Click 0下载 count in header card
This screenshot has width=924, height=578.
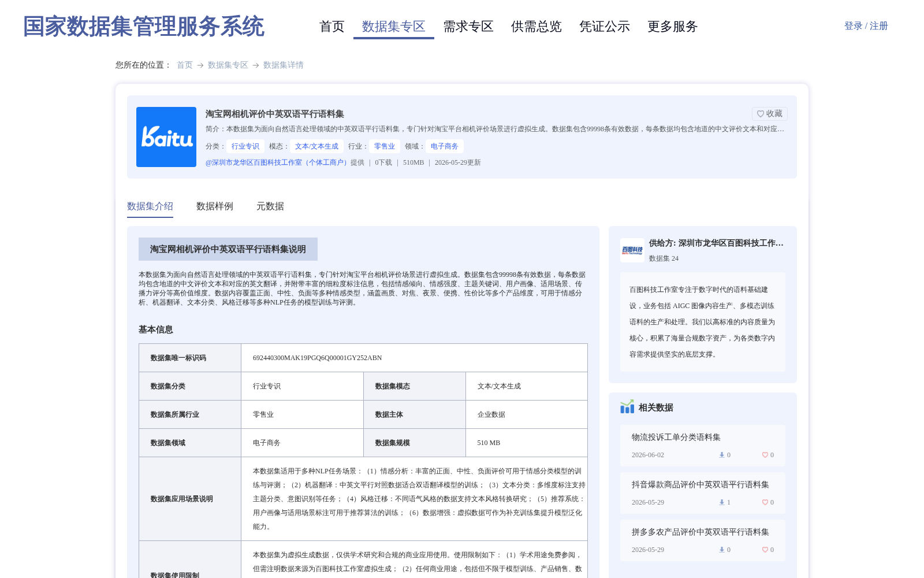point(383,162)
